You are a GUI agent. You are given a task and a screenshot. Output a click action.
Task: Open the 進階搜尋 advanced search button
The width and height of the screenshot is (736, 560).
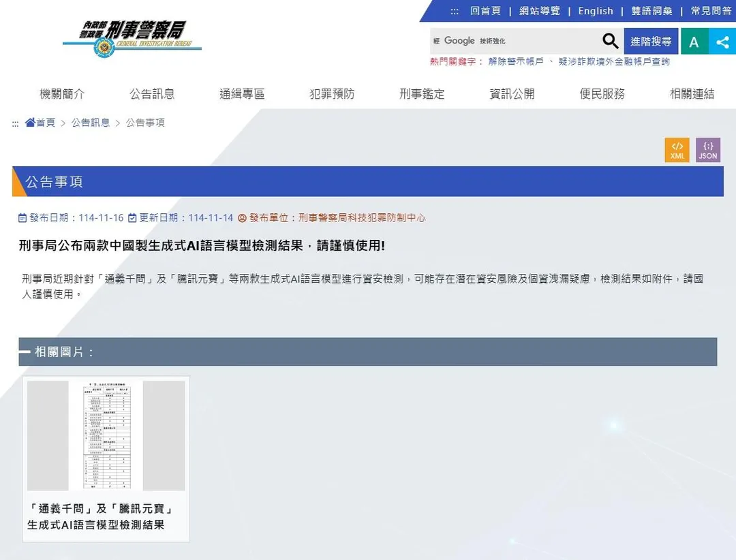coord(651,42)
